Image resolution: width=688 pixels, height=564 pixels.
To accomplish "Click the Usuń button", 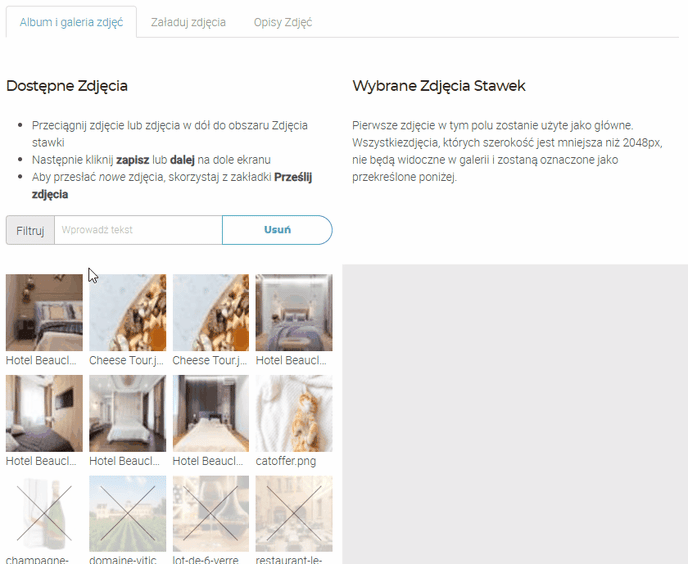I will click(x=277, y=230).
